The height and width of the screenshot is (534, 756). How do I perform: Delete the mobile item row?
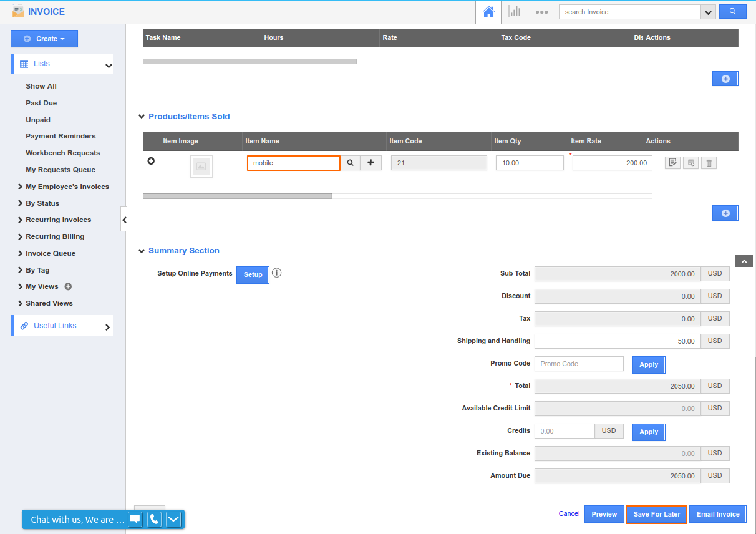click(x=709, y=163)
